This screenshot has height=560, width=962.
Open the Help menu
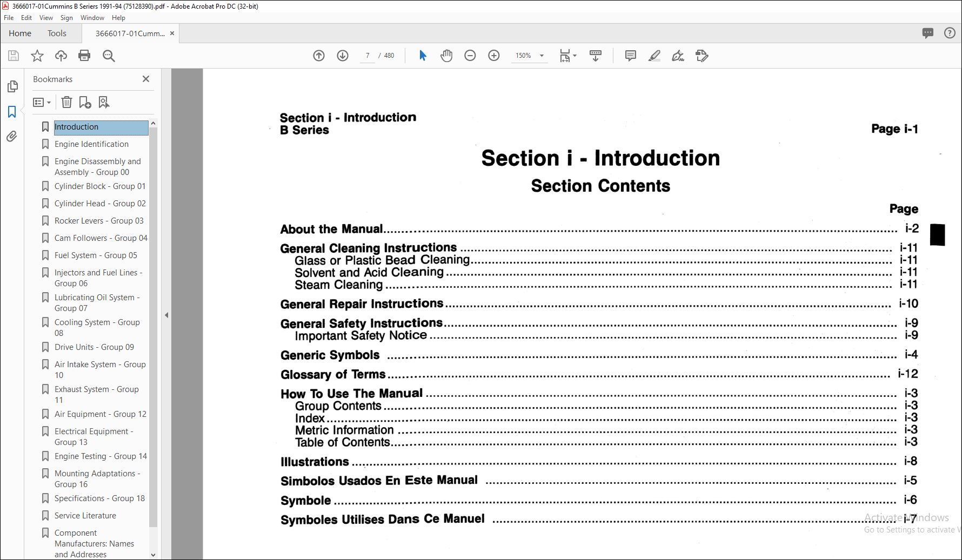118,18
